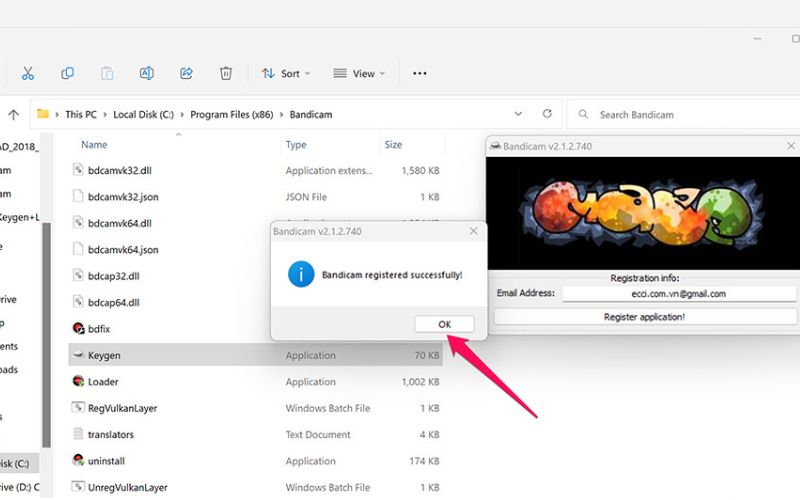Click the Search Bandicam field
Screen dimensions: 800x500
coord(684,115)
